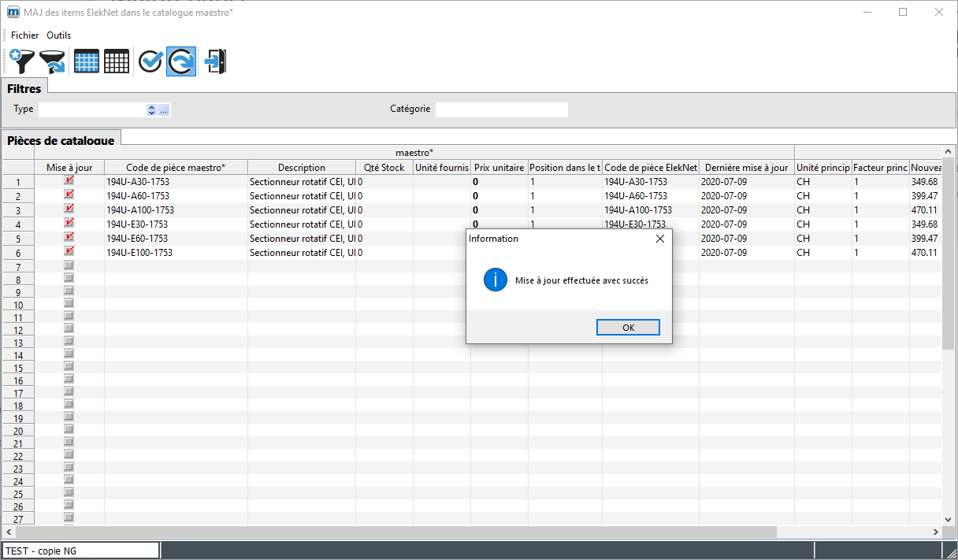The image size is (958, 560).
Task: Click the Position dans le t column header
Action: [x=565, y=167]
